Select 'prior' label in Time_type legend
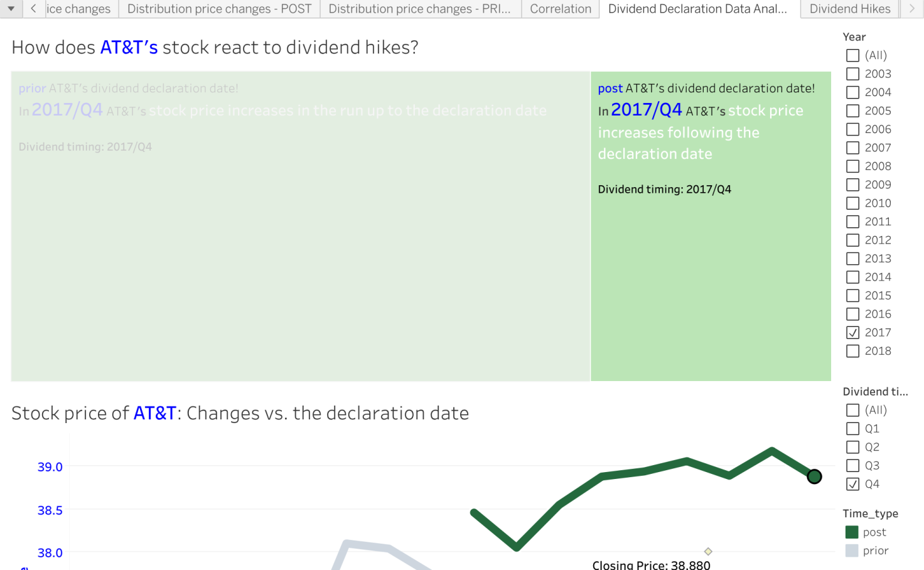 pyautogui.click(x=876, y=551)
